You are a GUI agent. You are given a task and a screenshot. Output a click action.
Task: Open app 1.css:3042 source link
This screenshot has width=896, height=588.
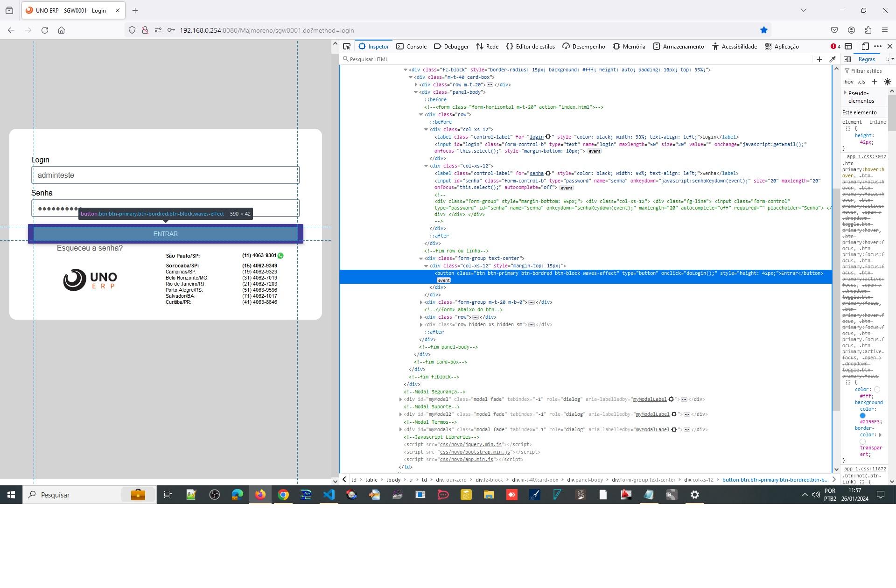(866, 157)
